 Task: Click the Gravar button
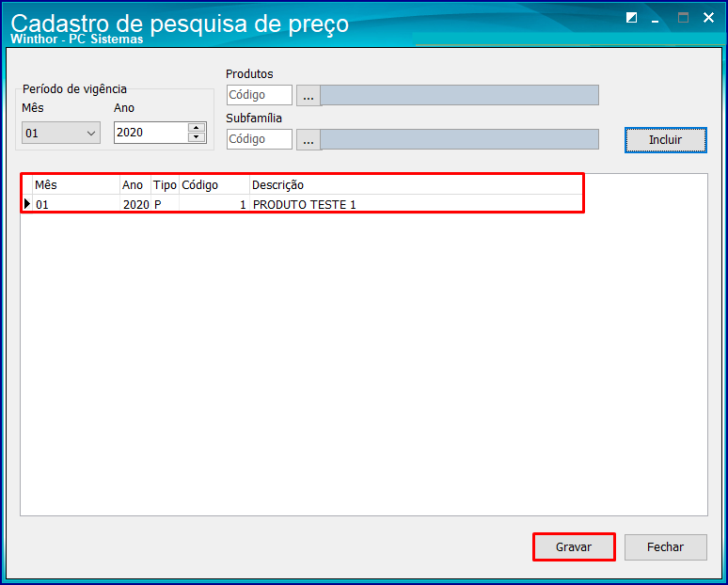coord(574,547)
